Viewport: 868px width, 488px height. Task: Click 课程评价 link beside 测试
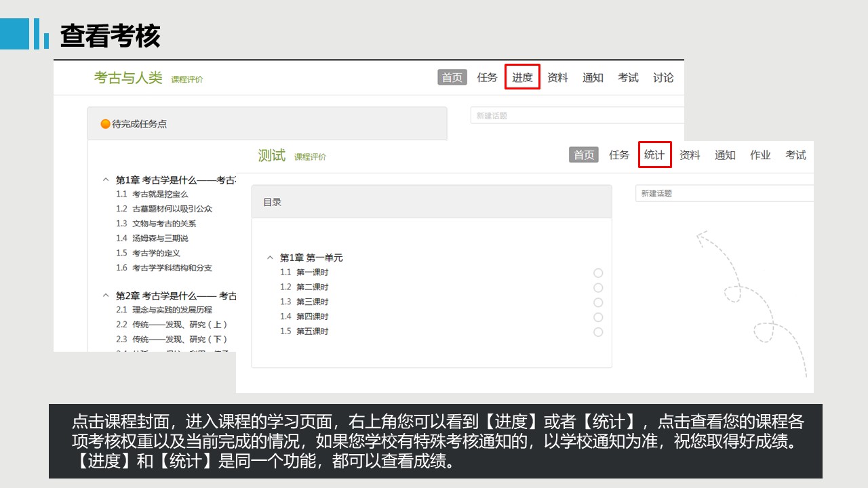point(310,157)
